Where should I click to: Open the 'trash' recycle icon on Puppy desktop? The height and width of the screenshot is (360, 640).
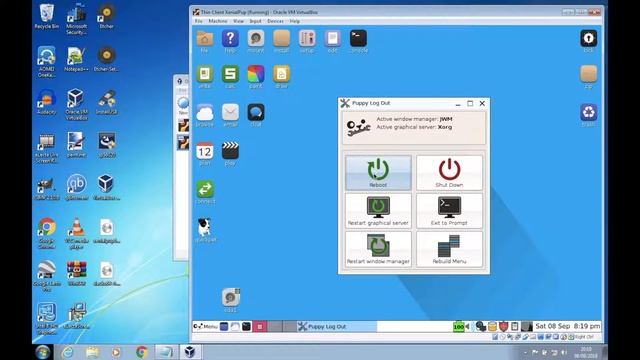(589, 115)
